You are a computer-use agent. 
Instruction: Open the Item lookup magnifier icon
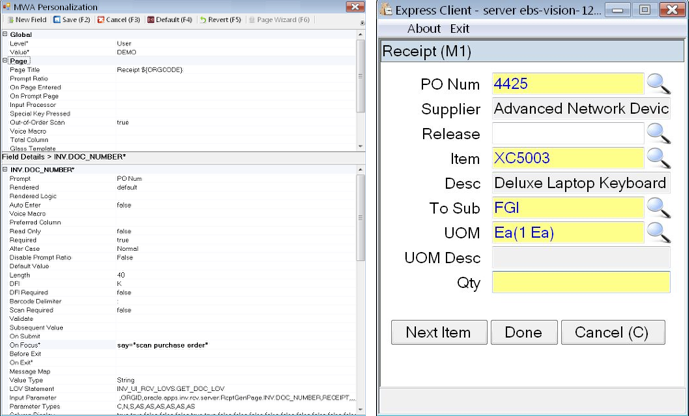tap(657, 158)
